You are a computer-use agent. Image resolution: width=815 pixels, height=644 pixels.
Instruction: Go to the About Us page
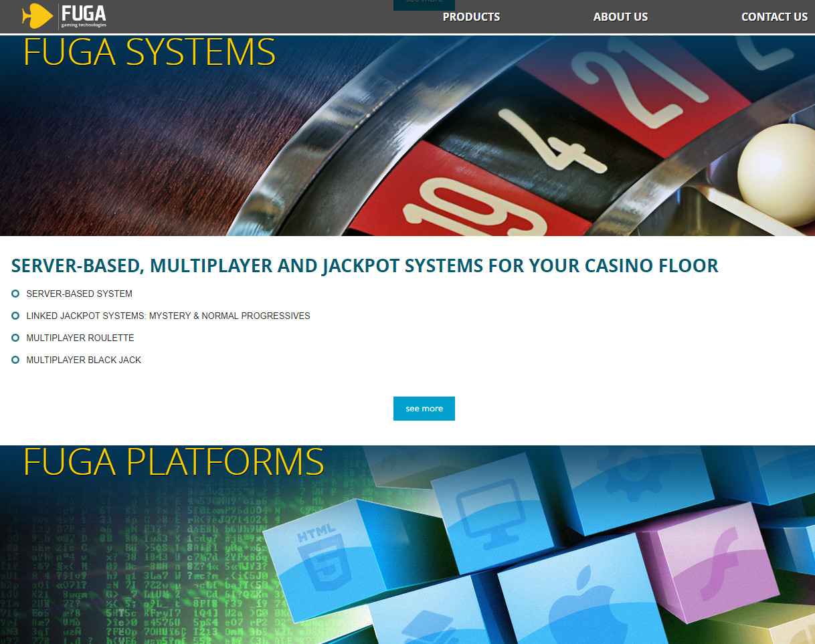tap(620, 17)
